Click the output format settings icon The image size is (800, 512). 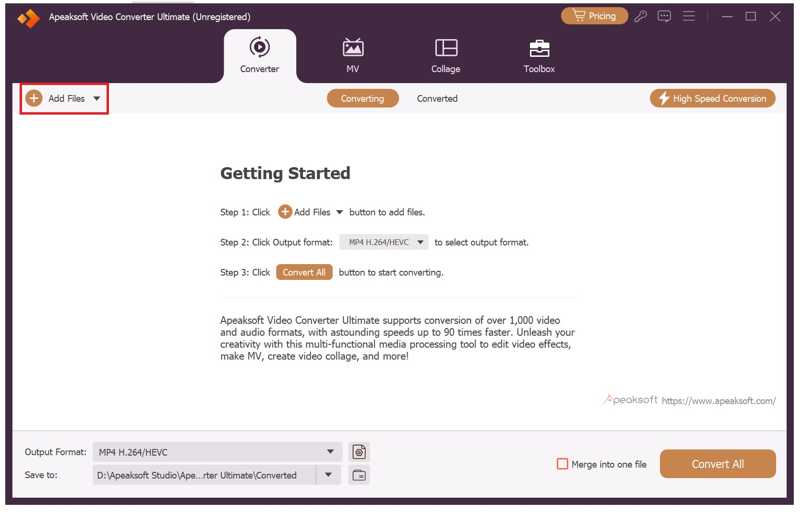[359, 452]
